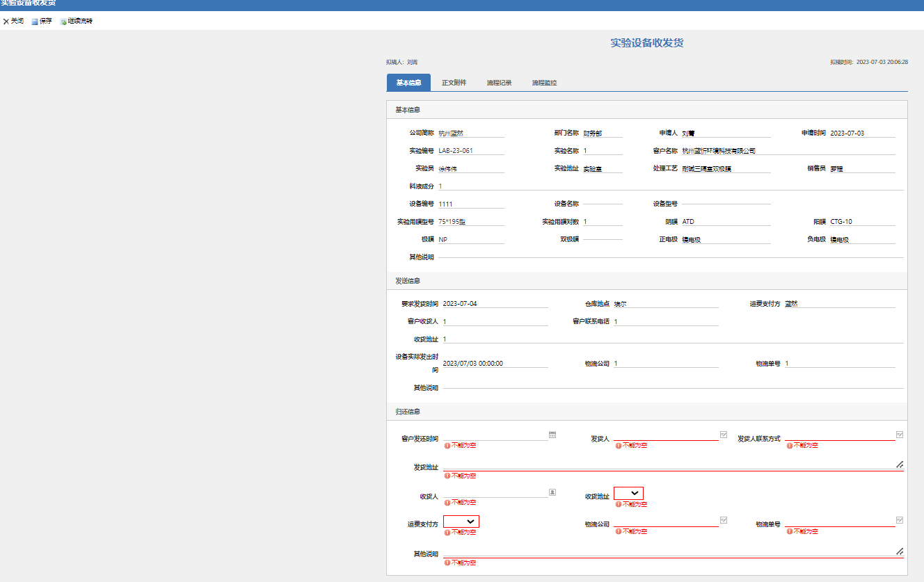924x582 pixels.
Task: Click the picker icon beside return 物流公司
Action: coord(724,519)
